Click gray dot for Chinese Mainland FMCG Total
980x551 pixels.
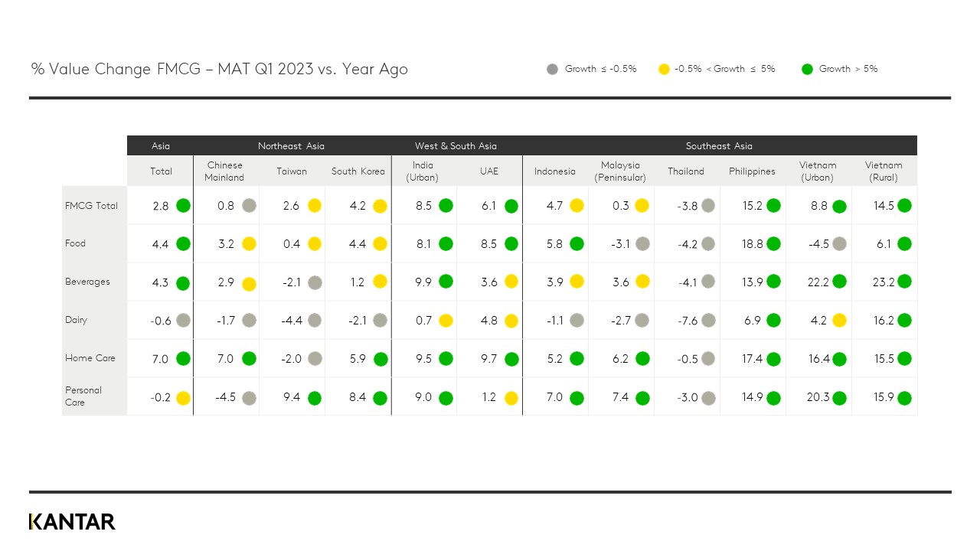(x=249, y=206)
